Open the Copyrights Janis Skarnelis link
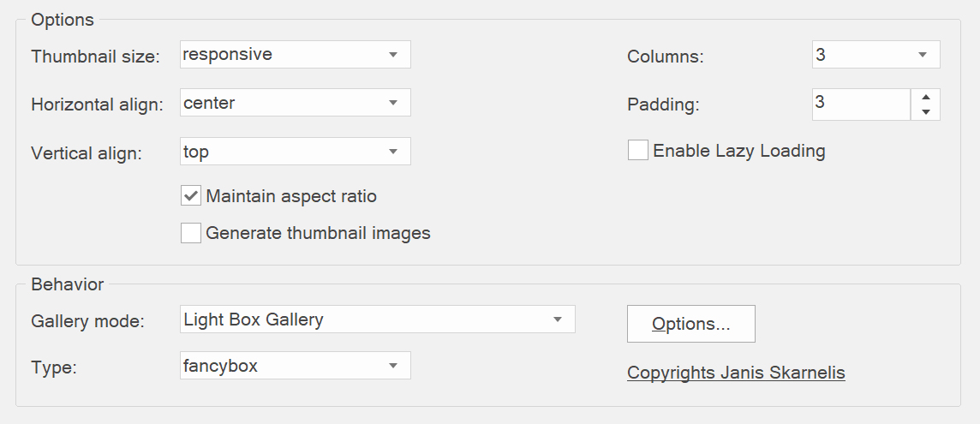The width and height of the screenshot is (980, 424). (736, 373)
